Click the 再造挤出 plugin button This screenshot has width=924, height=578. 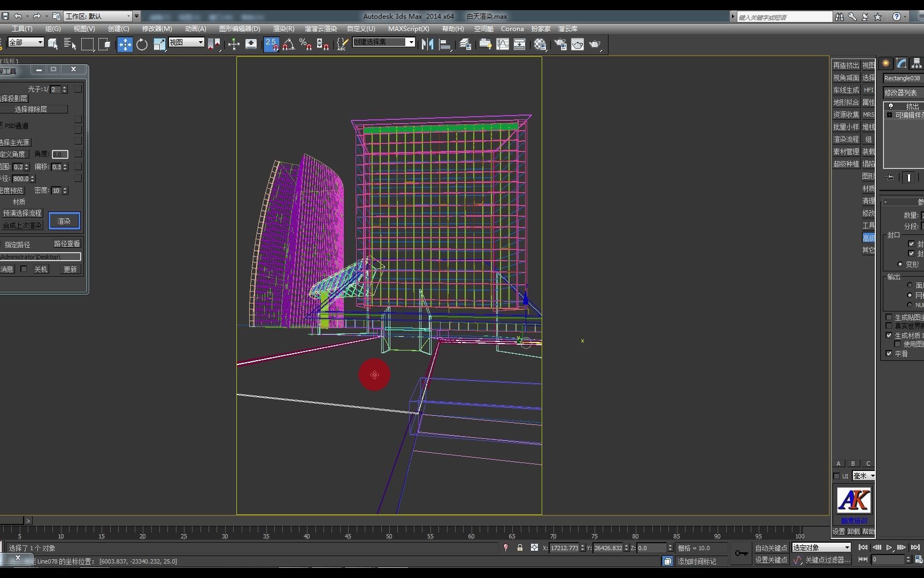point(846,65)
